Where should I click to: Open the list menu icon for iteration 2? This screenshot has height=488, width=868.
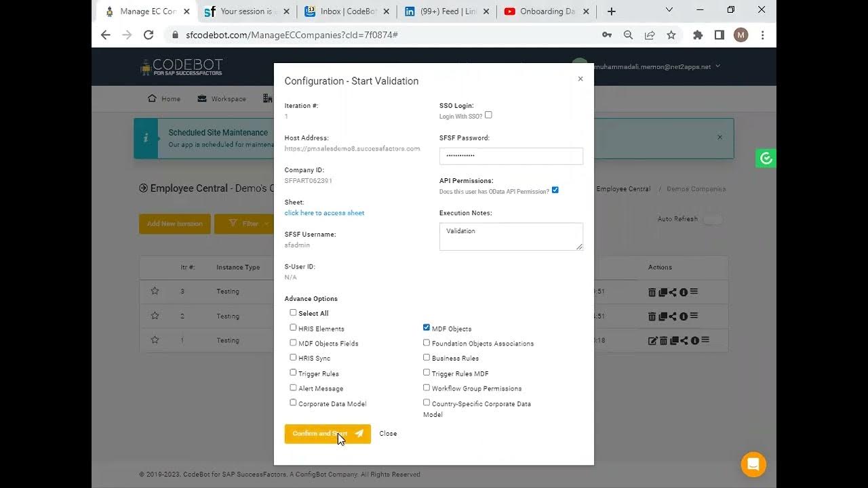point(694,316)
